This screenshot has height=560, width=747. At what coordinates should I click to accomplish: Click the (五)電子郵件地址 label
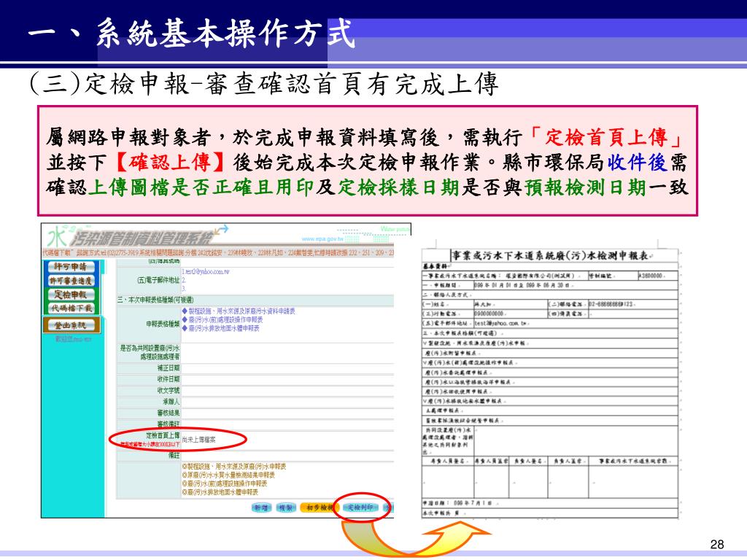[158, 280]
